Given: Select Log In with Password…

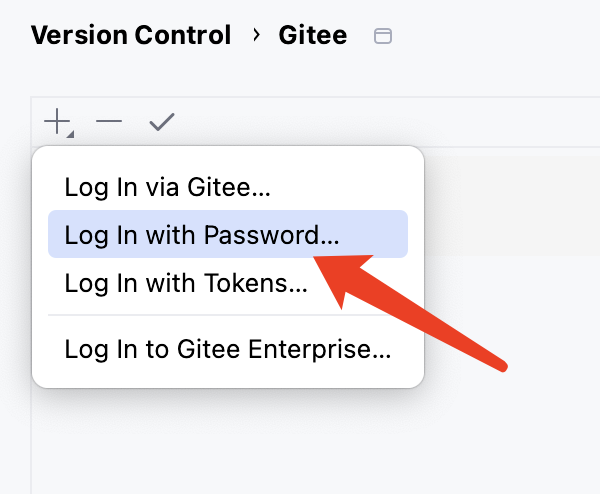Looking at the screenshot, I should (201, 235).
